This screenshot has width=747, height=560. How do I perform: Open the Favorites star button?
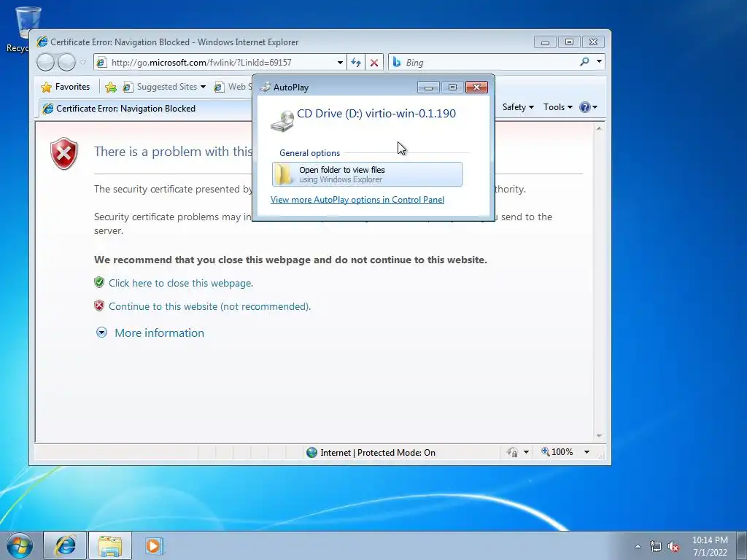66,87
